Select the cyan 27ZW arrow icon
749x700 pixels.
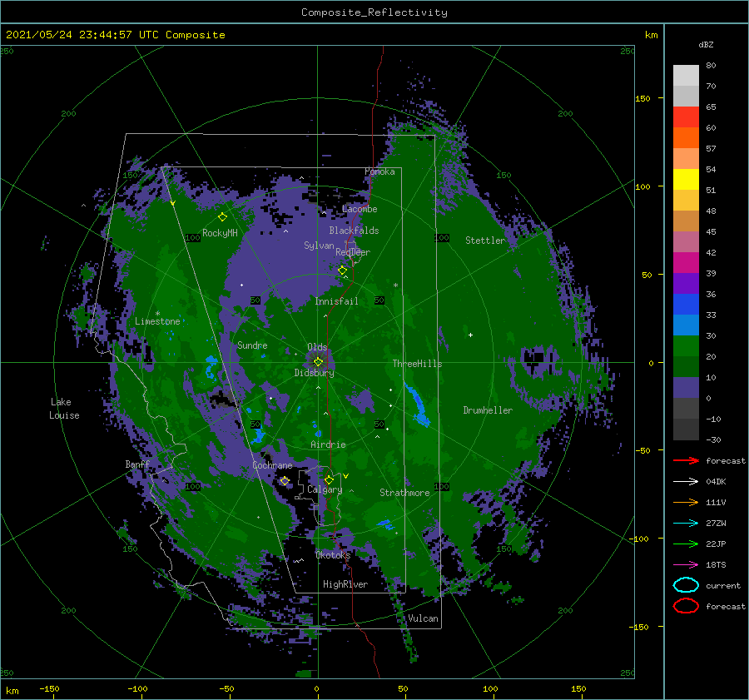(x=686, y=524)
